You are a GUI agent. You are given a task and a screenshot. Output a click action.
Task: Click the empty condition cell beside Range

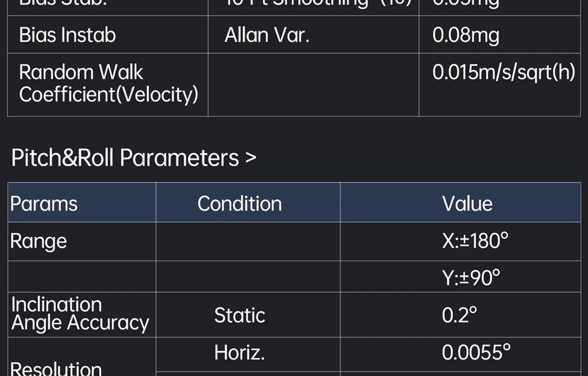[x=247, y=242]
